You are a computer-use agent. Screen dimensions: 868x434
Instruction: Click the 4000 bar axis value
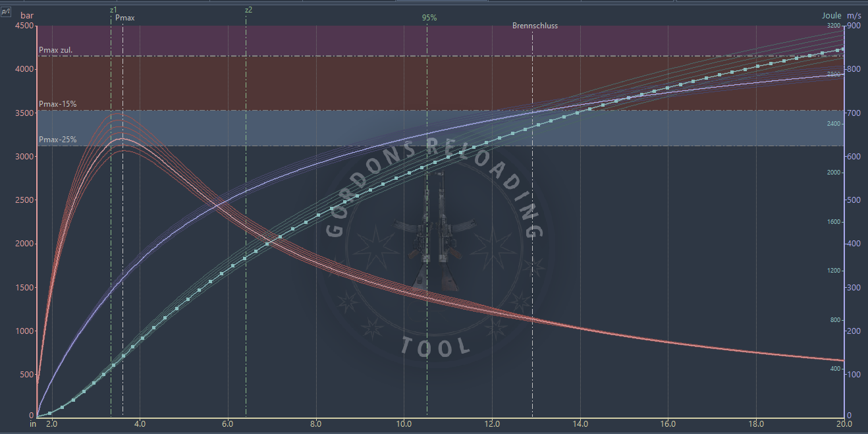24,69
